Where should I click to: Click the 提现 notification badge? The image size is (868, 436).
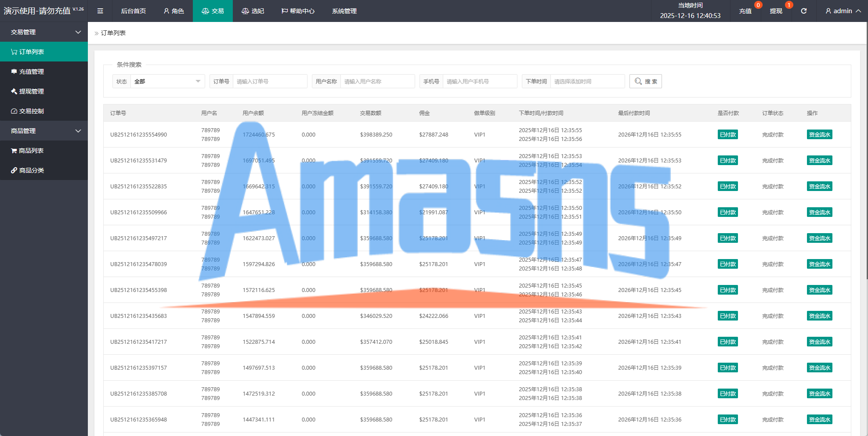[789, 5]
